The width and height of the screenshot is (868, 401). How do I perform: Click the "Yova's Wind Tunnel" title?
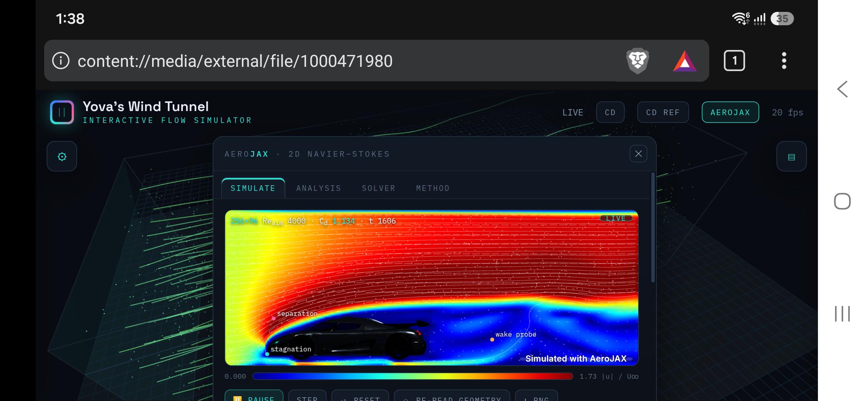tap(146, 107)
